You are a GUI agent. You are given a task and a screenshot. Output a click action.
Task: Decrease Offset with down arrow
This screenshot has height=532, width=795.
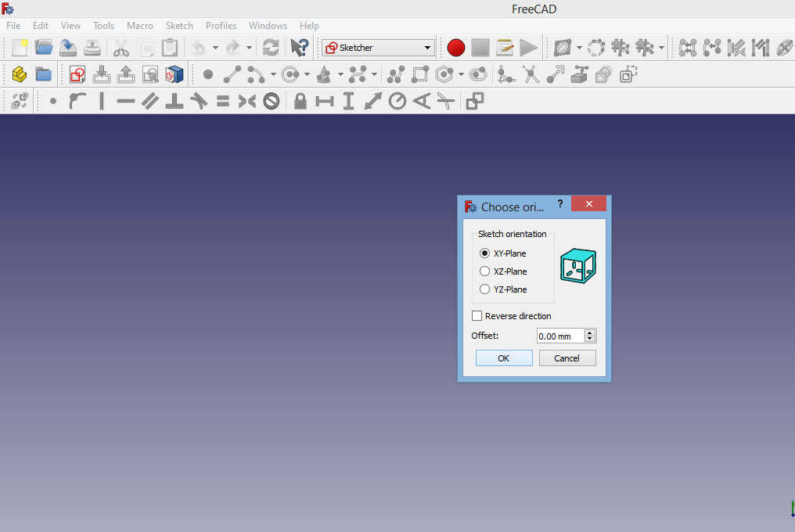590,339
